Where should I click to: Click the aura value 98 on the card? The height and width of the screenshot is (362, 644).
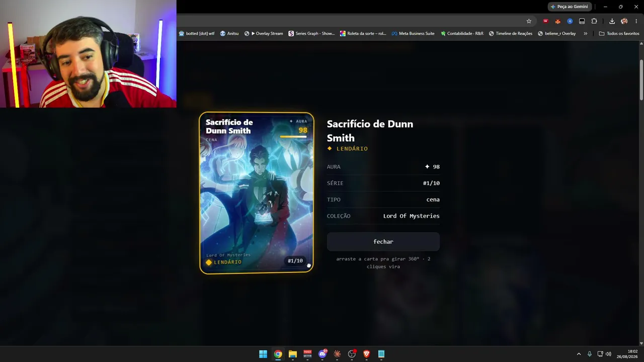[x=302, y=130]
